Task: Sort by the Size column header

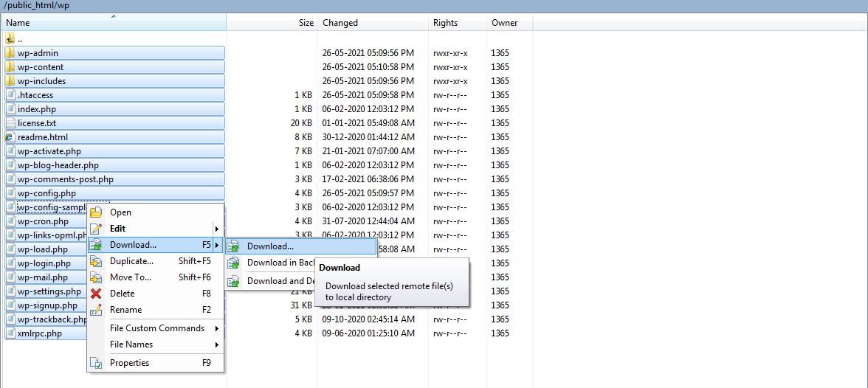Action: point(272,23)
